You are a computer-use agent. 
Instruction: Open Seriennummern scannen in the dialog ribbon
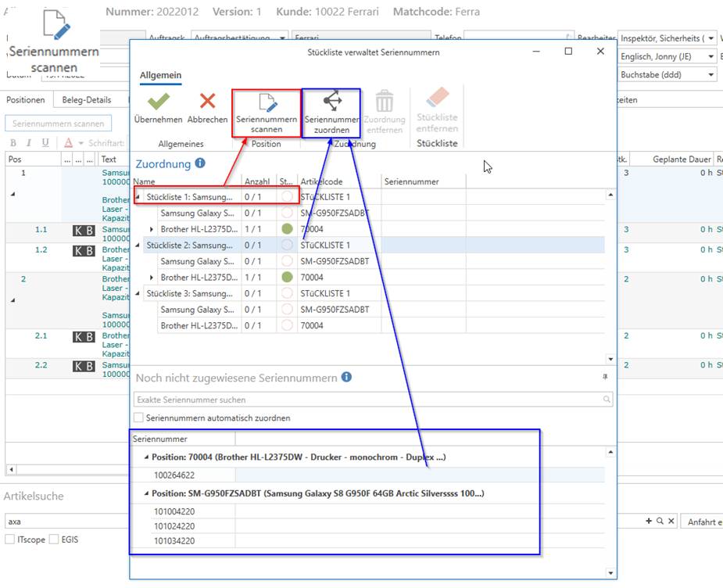tap(267, 112)
